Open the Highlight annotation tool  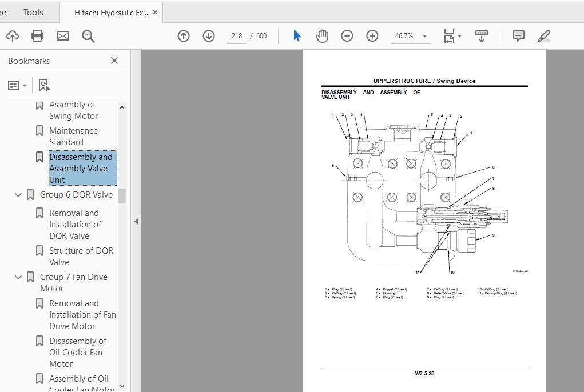click(x=543, y=35)
